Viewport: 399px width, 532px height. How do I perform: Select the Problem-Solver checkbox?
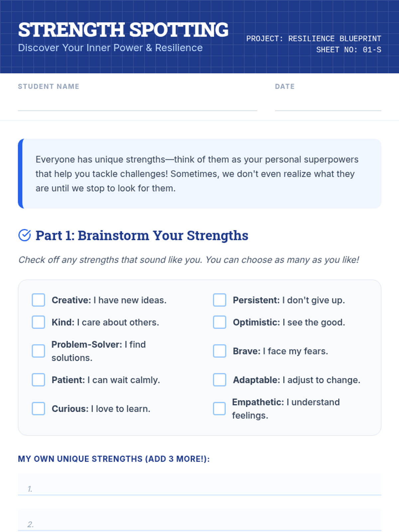click(38, 351)
